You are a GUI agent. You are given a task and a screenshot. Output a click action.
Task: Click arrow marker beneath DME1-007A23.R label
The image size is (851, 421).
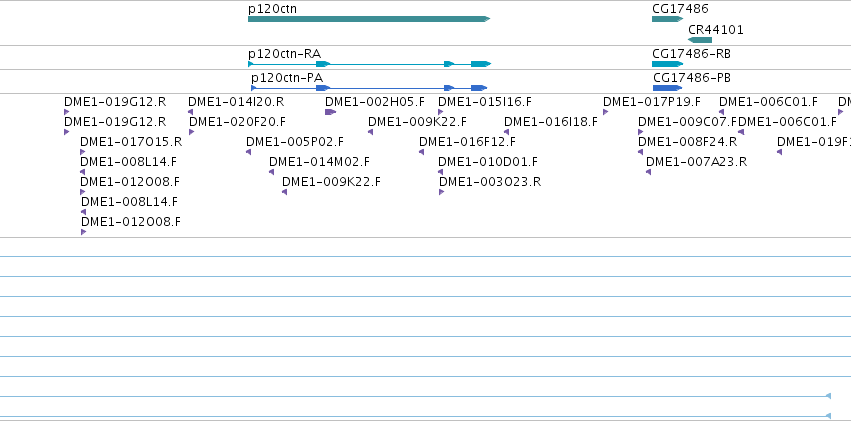pos(649,172)
